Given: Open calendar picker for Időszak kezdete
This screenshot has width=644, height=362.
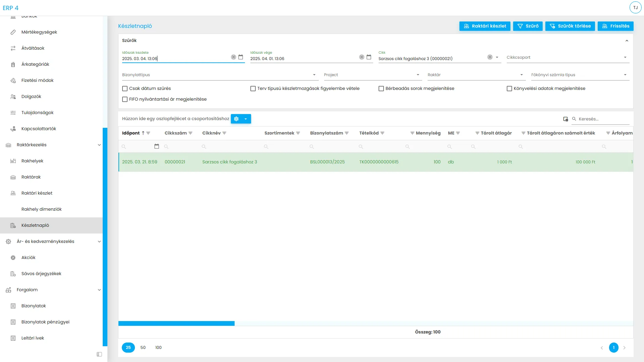Looking at the screenshot, I should [x=241, y=57].
